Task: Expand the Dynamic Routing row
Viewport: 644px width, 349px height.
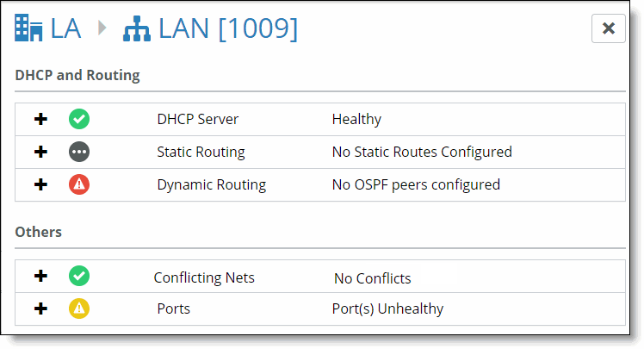Action: 40,184
